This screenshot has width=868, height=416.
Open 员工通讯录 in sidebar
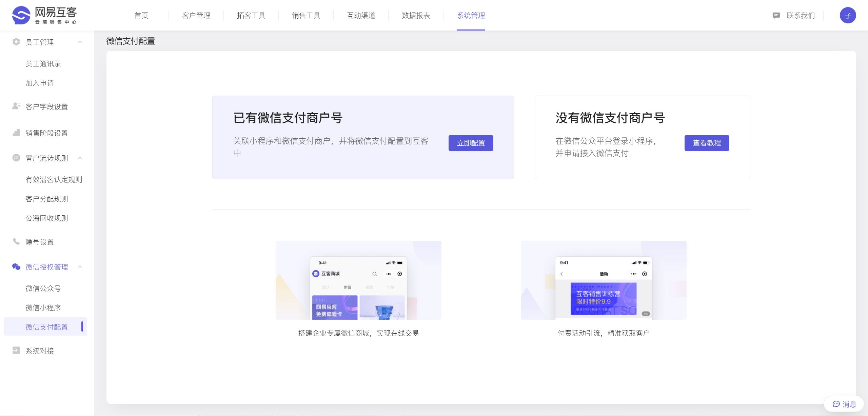click(43, 64)
